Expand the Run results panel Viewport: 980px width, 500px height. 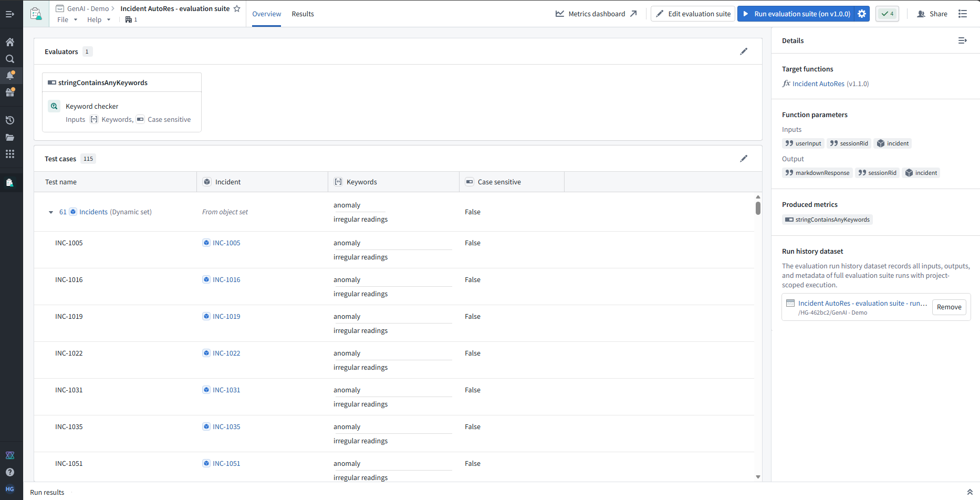[969, 492]
